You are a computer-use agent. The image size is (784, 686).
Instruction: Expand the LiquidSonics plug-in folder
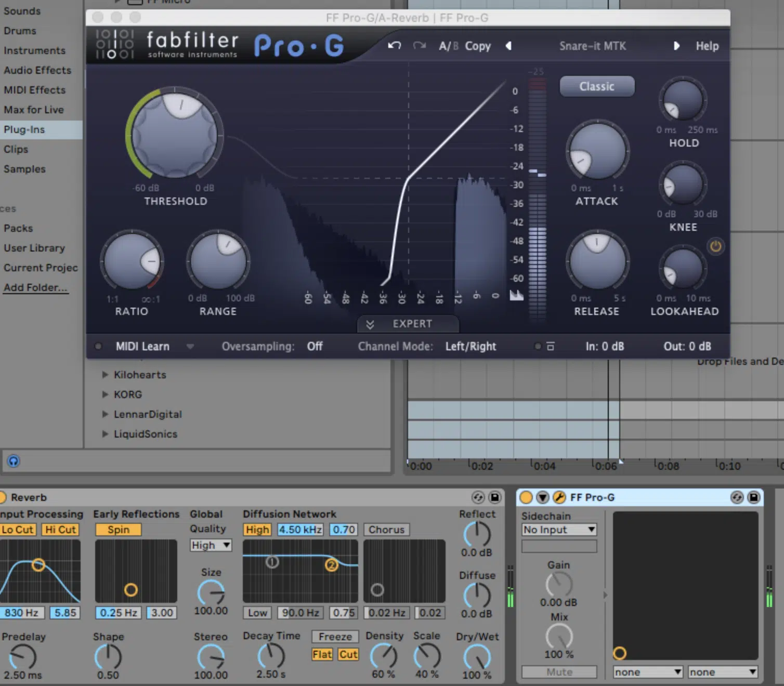[x=105, y=434]
